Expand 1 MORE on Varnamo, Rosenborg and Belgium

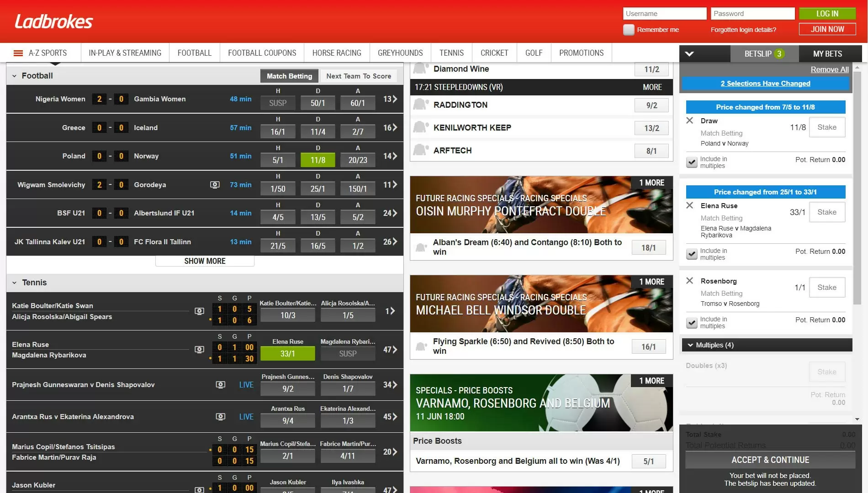(x=652, y=381)
